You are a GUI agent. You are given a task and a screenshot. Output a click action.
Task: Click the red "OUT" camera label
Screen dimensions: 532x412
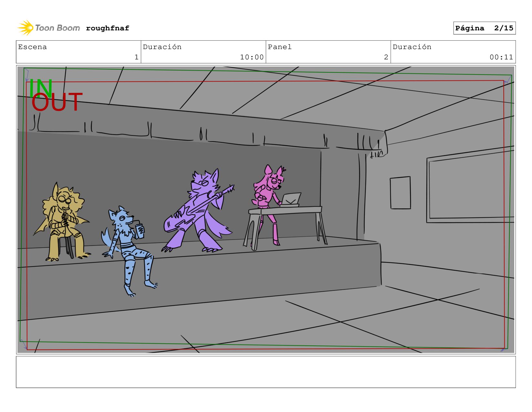[x=57, y=102]
